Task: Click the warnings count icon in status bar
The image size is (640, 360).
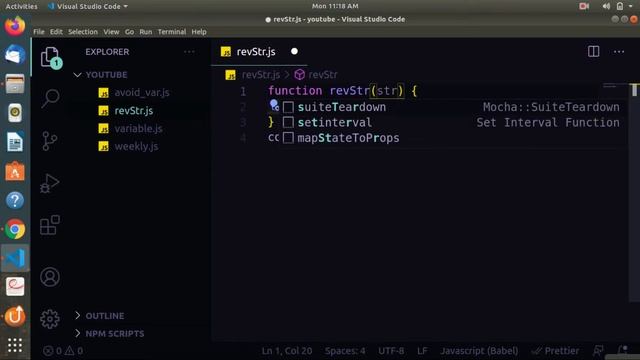Action: coord(69,351)
